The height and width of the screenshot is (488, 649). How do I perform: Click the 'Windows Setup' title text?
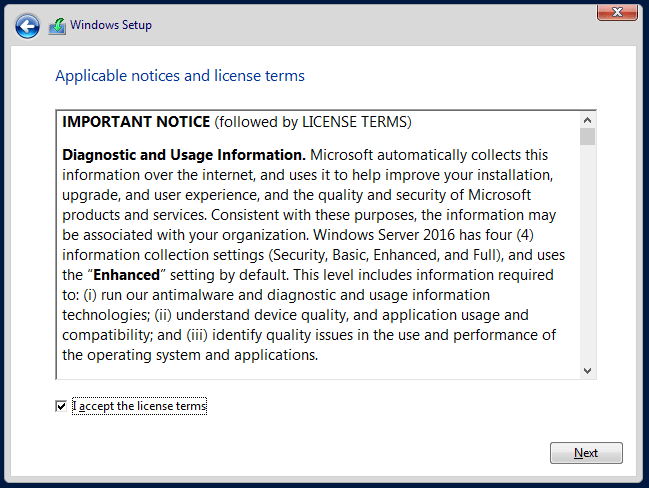click(x=111, y=25)
